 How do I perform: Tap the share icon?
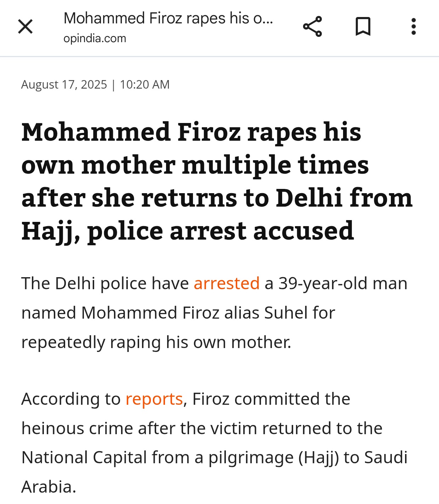[x=312, y=27]
